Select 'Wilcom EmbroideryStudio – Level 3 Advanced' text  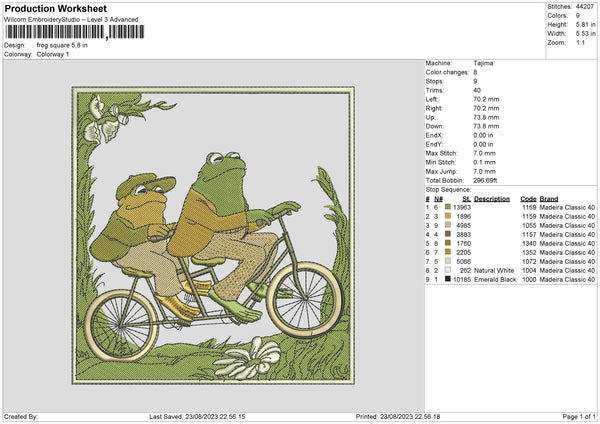71,20
